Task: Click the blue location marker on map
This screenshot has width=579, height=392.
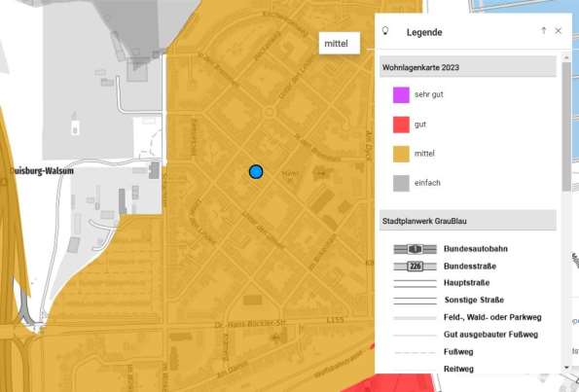Action: point(256,171)
